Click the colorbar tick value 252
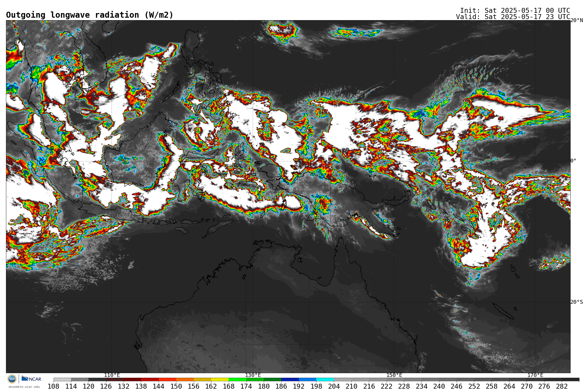The image size is (588, 390). pos(474,386)
